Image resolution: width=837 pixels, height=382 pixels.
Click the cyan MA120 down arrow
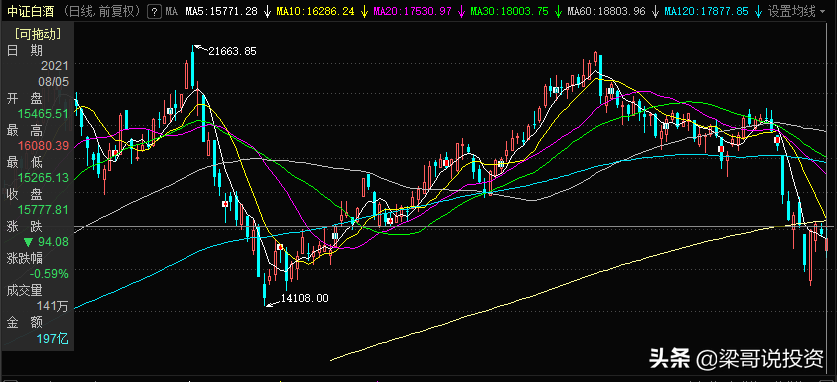[x=758, y=11]
